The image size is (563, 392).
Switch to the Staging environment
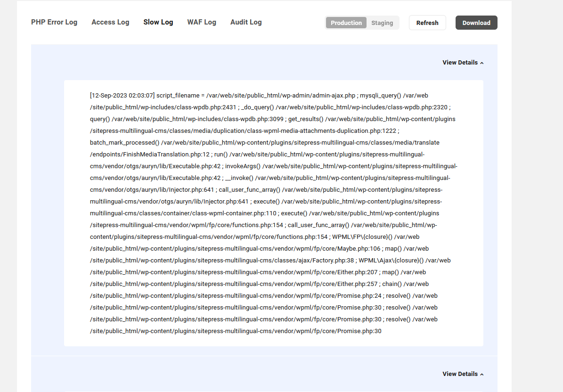[x=382, y=23]
